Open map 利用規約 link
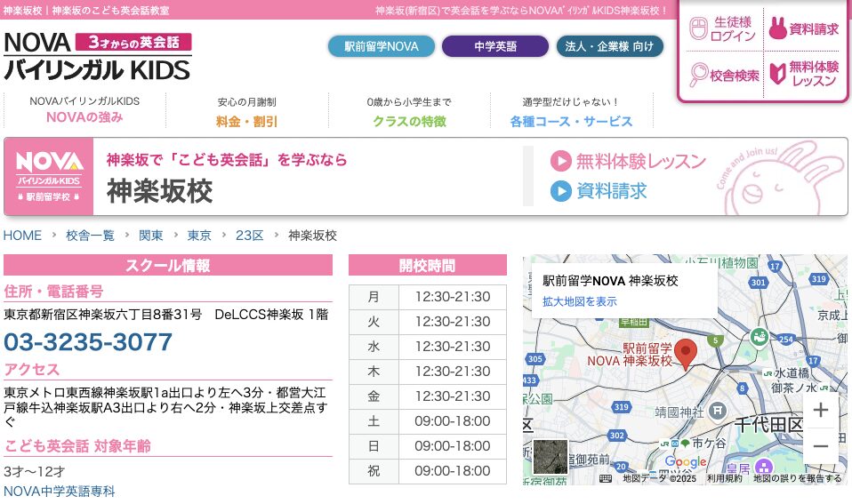The height and width of the screenshot is (504, 852). (724, 478)
